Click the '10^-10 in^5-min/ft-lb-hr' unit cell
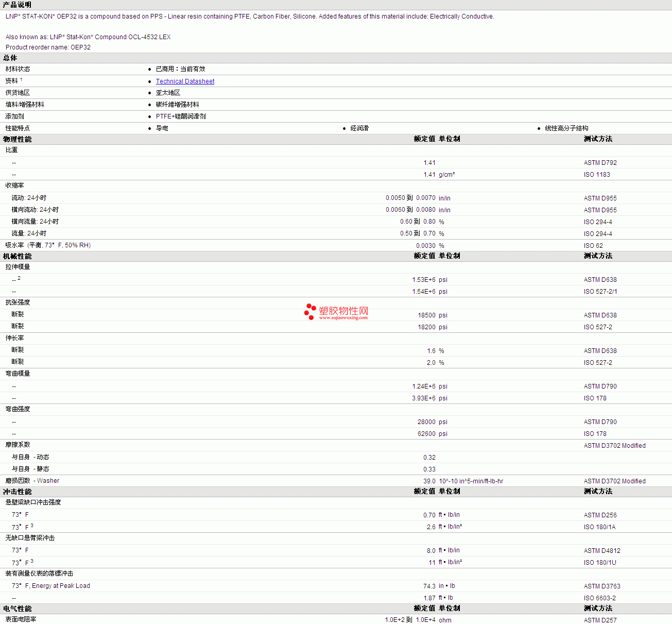The height and width of the screenshot is (624, 672). 471,481
